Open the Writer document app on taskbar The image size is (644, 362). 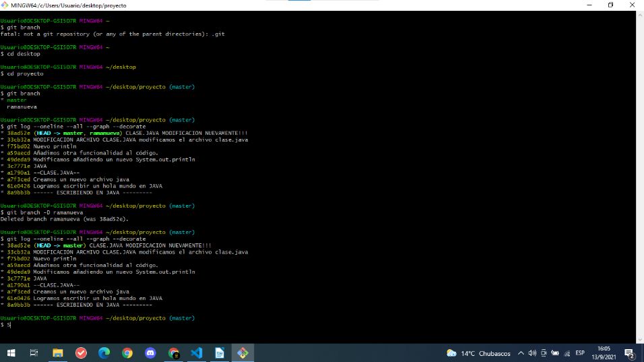(220, 353)
